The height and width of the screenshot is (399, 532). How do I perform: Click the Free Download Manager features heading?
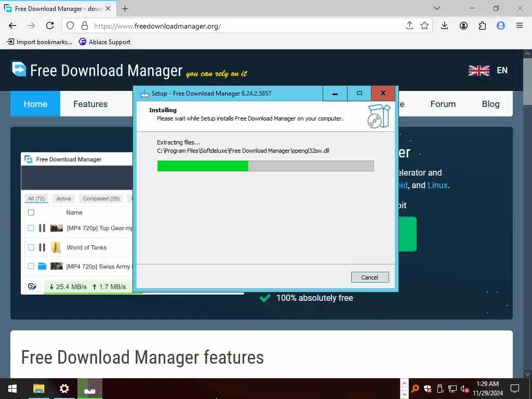coord(142,357)
